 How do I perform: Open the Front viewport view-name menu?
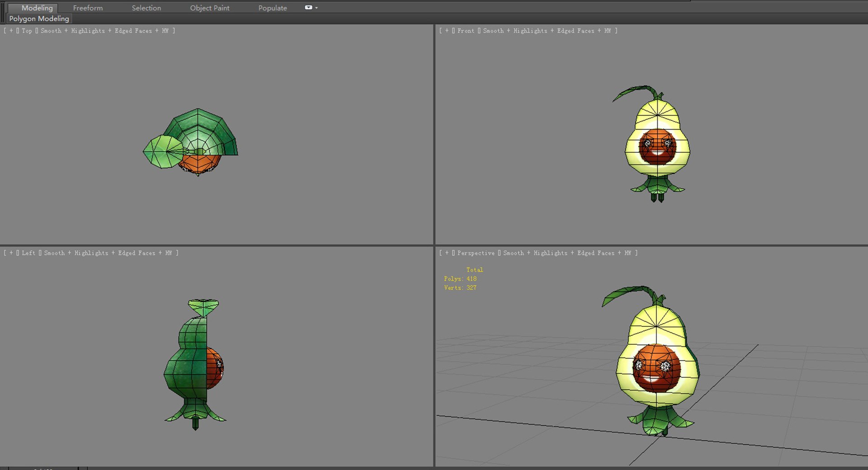pos(466,31)
